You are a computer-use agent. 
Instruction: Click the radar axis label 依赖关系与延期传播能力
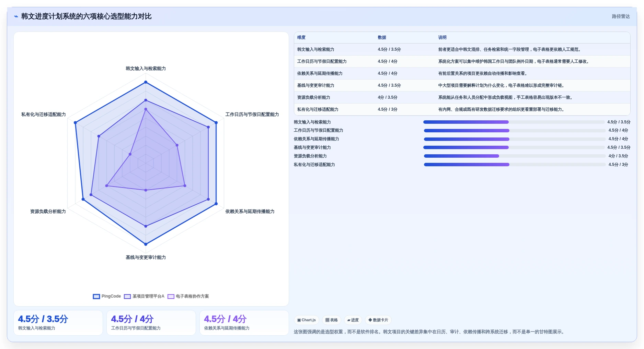pos(250,212)
